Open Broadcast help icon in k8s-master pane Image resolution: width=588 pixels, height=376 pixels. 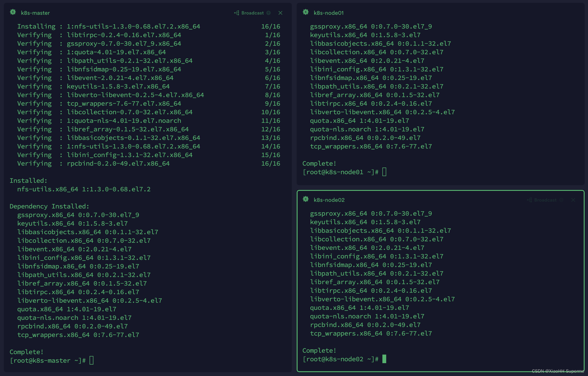coord(269,13)
